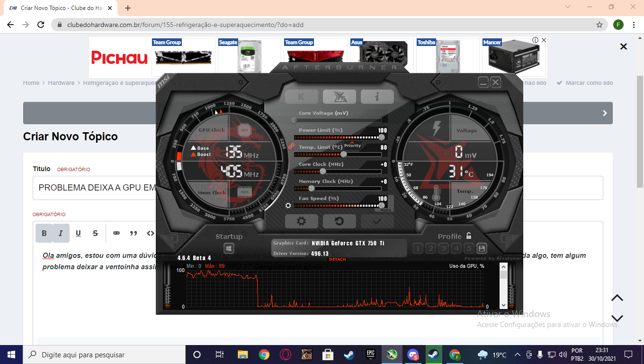Open Chrome profile F avatar
The image size is (644, 364).
[x=618, y=25]
